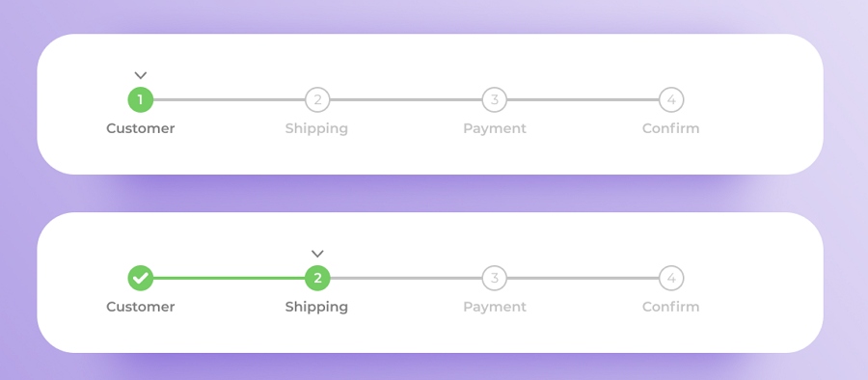Open the Customer label in the top stepper
The width and height of the screenshot is (868, 380).
(x=141, y=128)
